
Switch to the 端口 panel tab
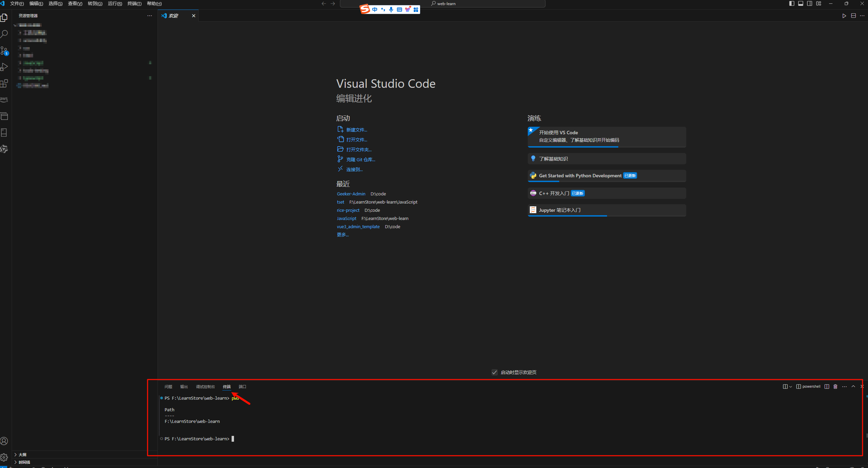[243, 386]
